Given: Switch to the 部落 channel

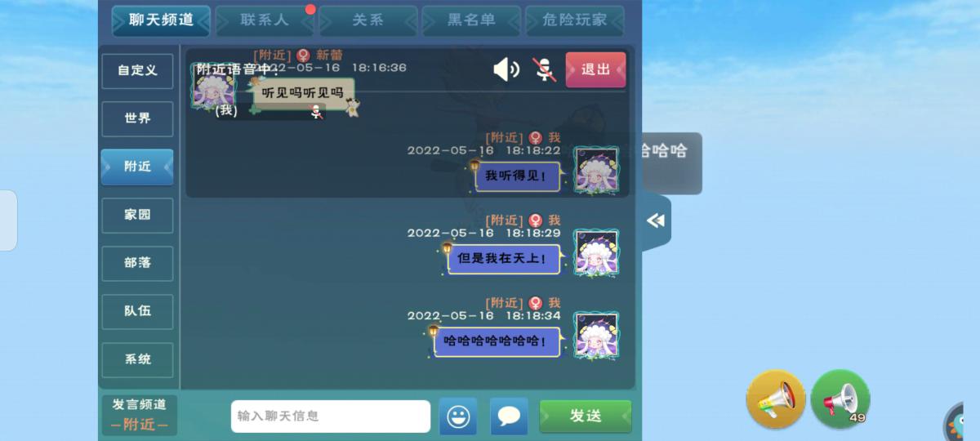Looking at the screenshot, I should tap(137, 263).
